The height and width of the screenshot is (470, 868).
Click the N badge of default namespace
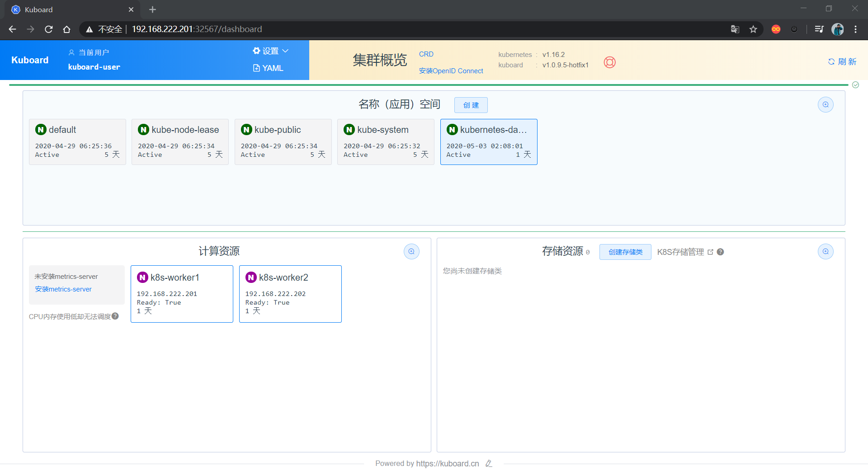[x=41, y=130]
